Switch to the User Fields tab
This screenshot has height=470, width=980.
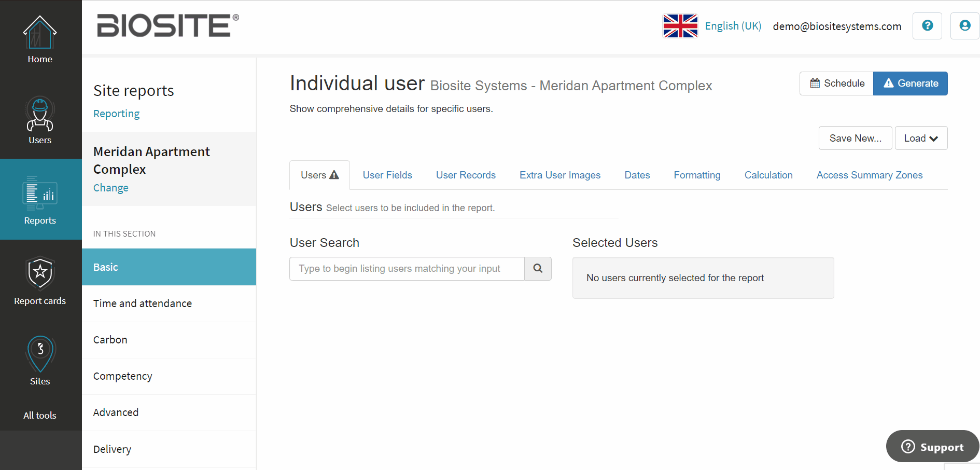pos(387,175)
